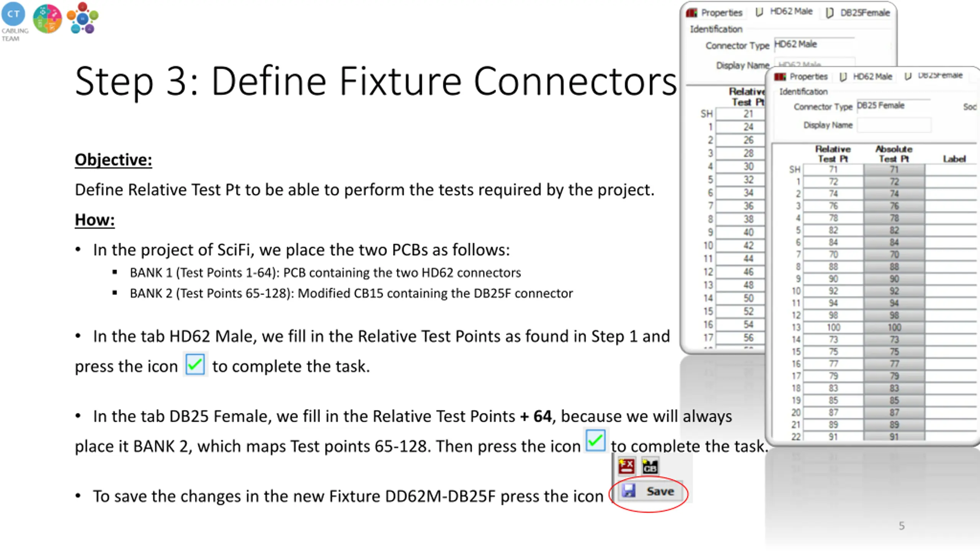This screenshot has width=980, height=551.
Task: Open the Properties tab in the back HD62 window
Action: coord(714,13)
